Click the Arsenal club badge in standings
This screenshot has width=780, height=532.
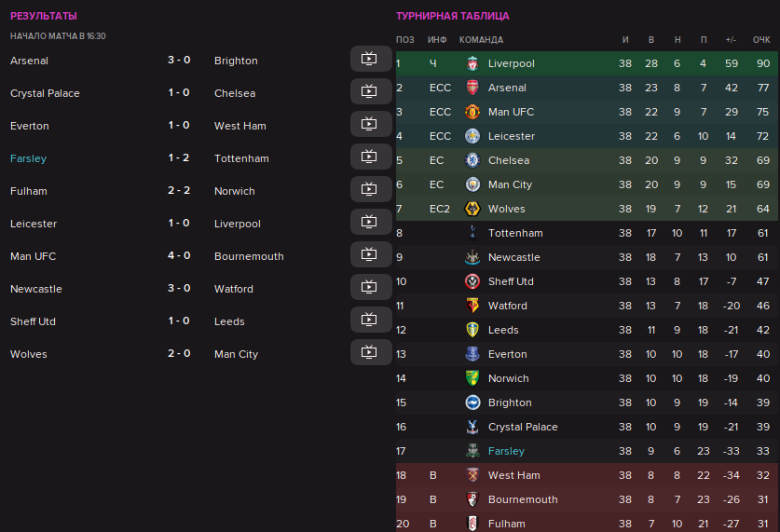tap(472, 88)
